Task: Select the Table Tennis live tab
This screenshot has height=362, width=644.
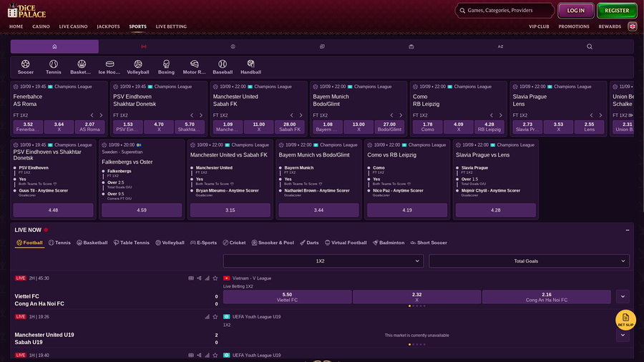Action: (x=132, y=243)
